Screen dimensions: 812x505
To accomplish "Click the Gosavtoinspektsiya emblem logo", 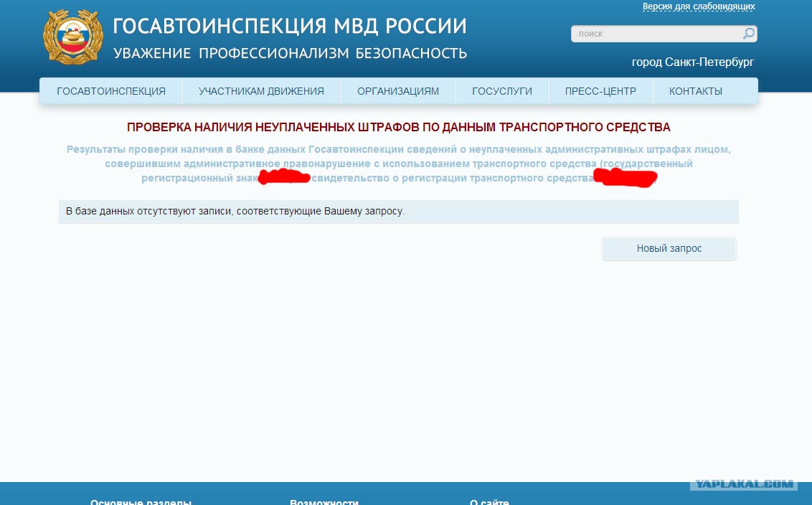I will click(72, 37).
